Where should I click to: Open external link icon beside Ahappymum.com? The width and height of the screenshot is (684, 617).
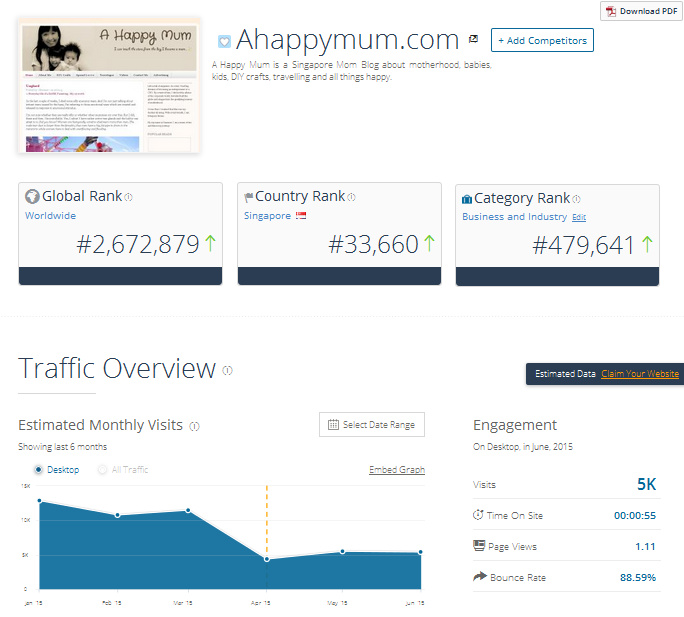pyautogui.click(x=473, y=39)
